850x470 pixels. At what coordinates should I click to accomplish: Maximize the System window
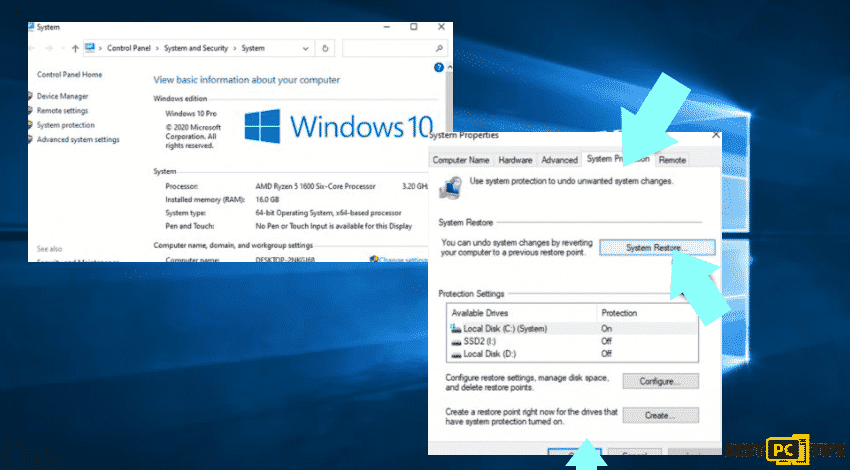(x=414, y=27)
